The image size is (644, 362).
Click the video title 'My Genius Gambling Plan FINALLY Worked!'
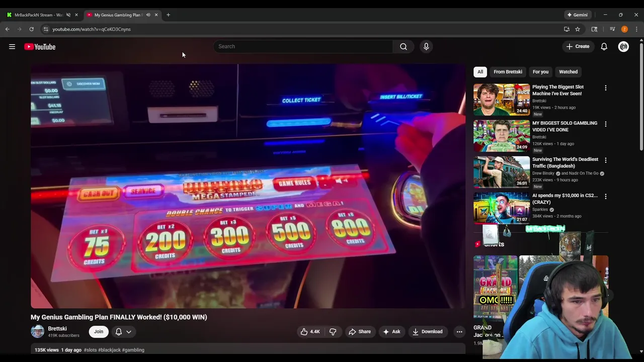(x=119, y=317)
